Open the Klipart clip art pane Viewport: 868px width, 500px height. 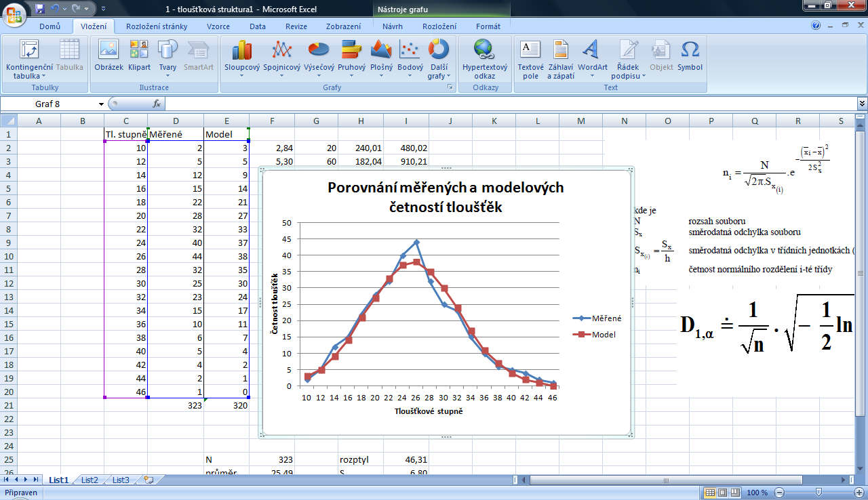140,56
